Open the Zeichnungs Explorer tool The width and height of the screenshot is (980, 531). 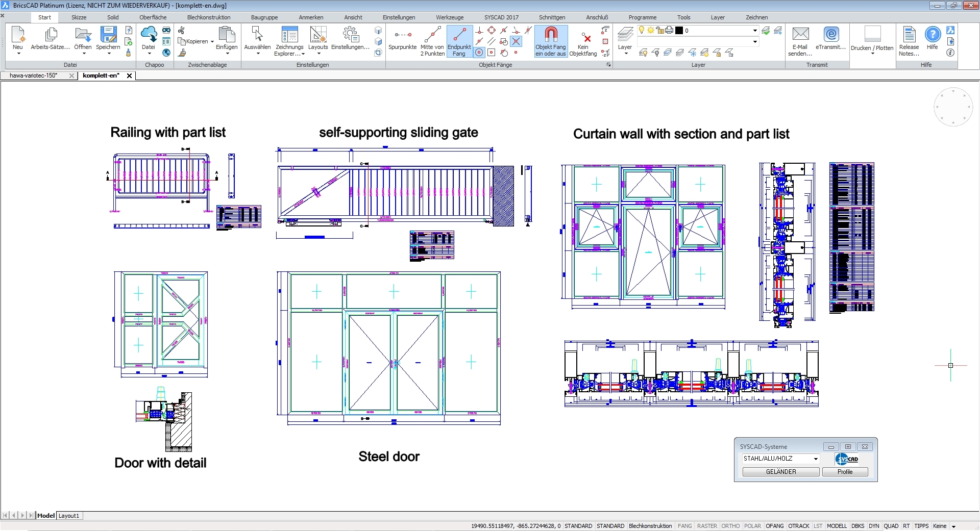tap(289, 35)
